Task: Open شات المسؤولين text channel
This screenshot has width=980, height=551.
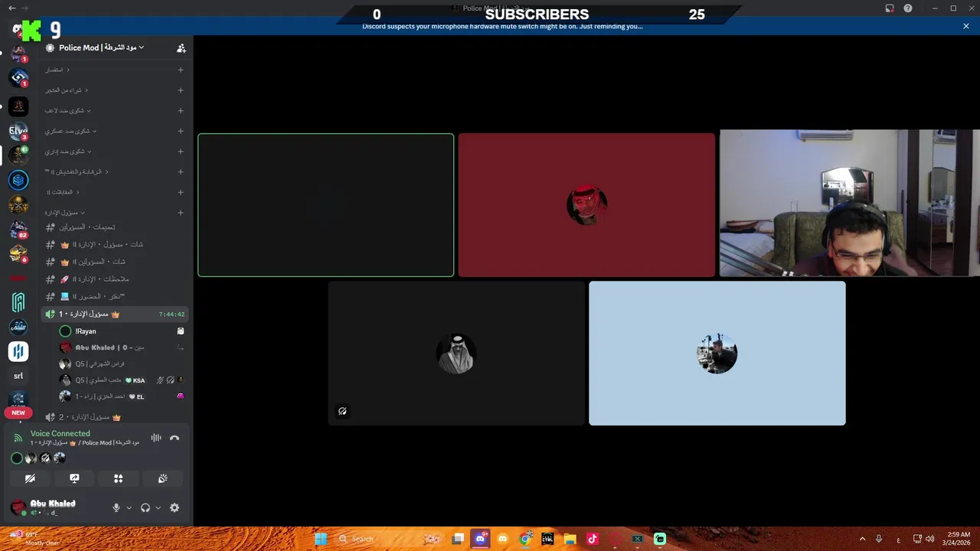Action: (x=115, y=262)
